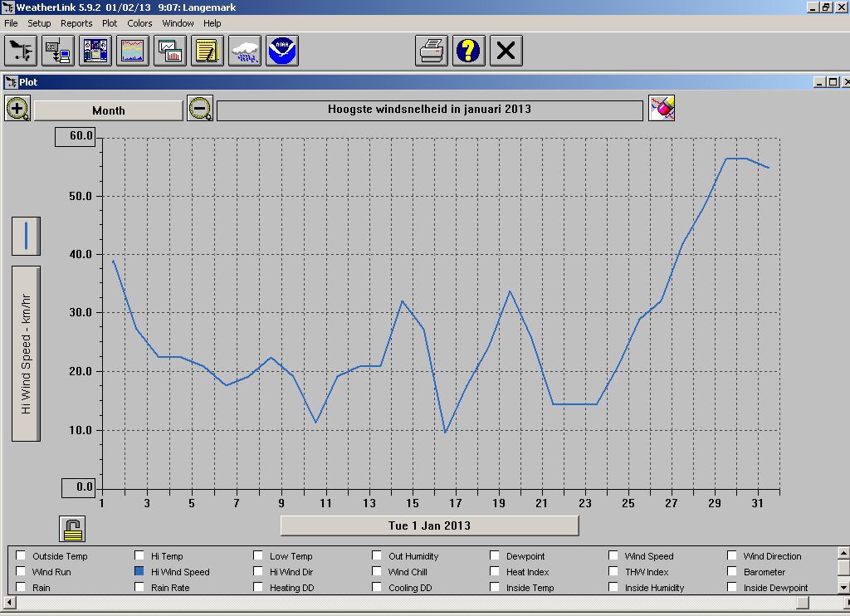Uncheck the Hi Wind Speed checkbox
Viewport: 850px width, 616px height.
(x=139, y=572)
